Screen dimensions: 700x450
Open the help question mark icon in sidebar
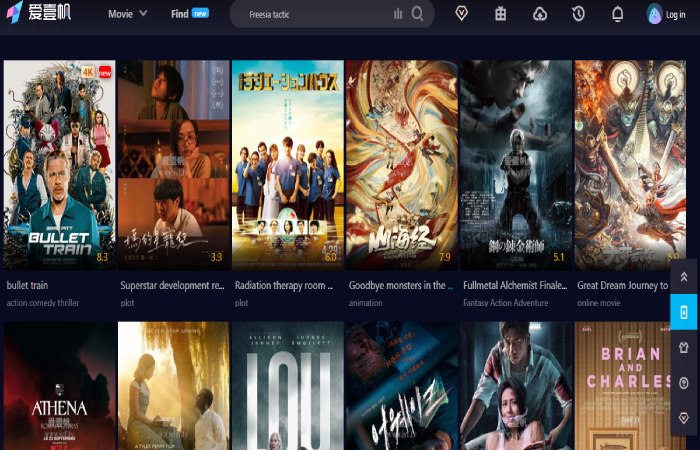tap(684, 382)
